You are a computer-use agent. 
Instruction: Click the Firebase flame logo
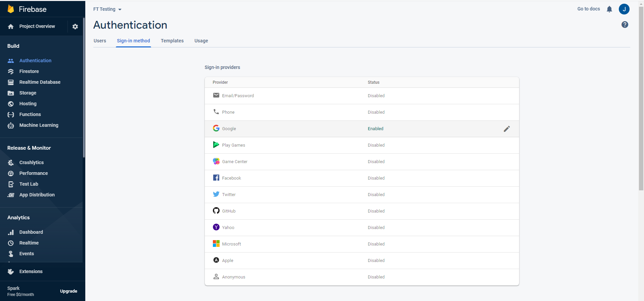[11, 9]
